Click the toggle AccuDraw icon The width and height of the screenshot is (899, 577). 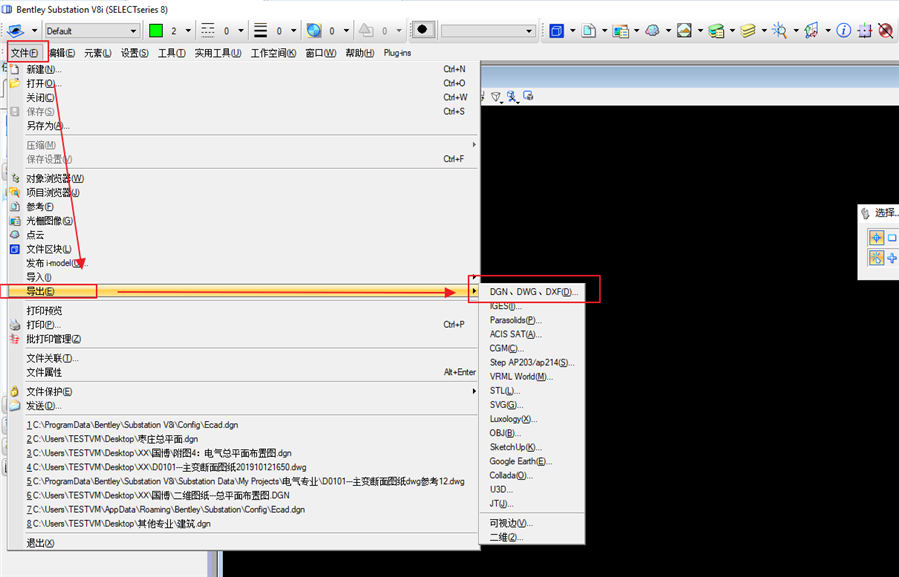tap(865, 30)
